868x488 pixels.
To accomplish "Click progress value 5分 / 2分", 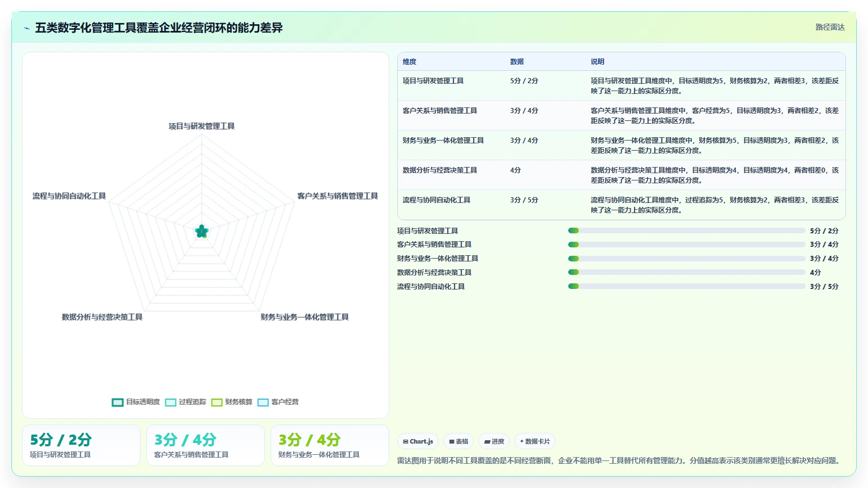I will (824, 231).
